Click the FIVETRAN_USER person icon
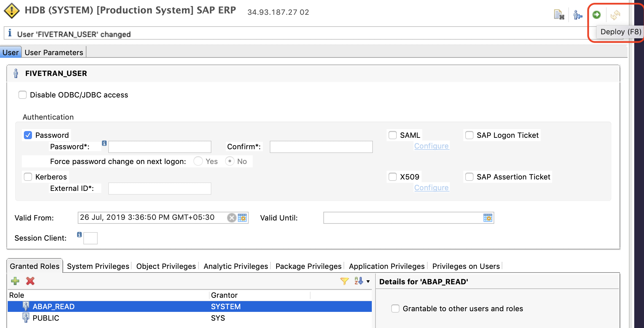This screenshot has height=328, width=644. pyautogui.click(x=16, y=73)
